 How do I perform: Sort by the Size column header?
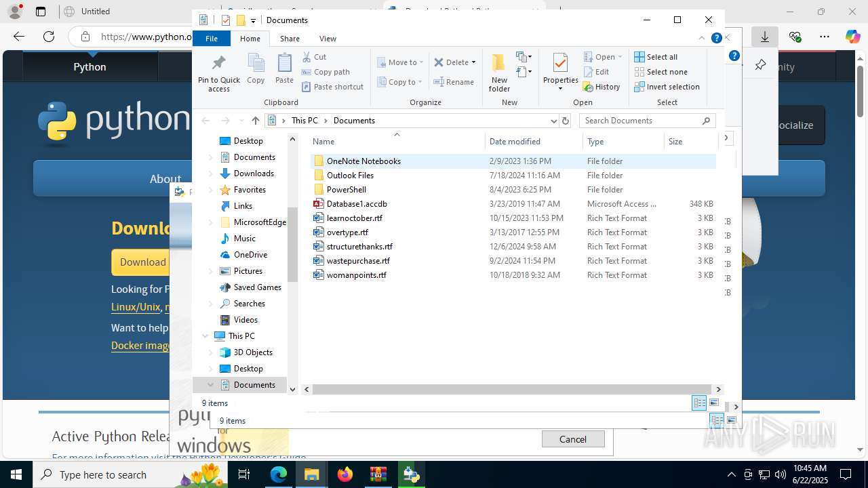pyautogui.click(x=690, y=142)
